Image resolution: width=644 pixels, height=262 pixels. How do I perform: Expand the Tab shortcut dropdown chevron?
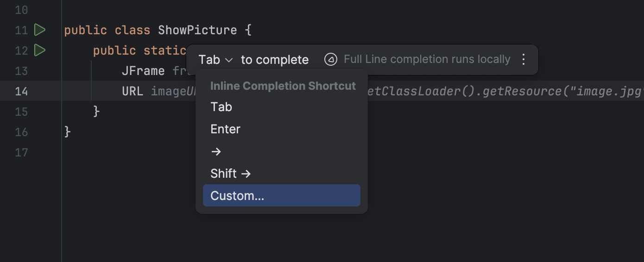point(229,60)
